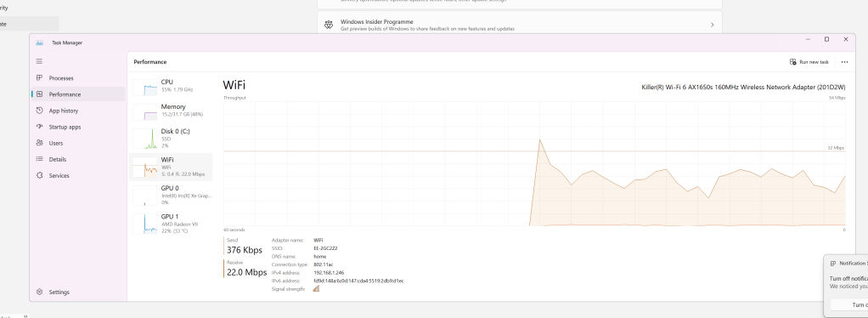Click the WiFi heading text
Image resolution: width=868 pixels, height=318 pixels.
pyautogui.click(x=234, y=85)
